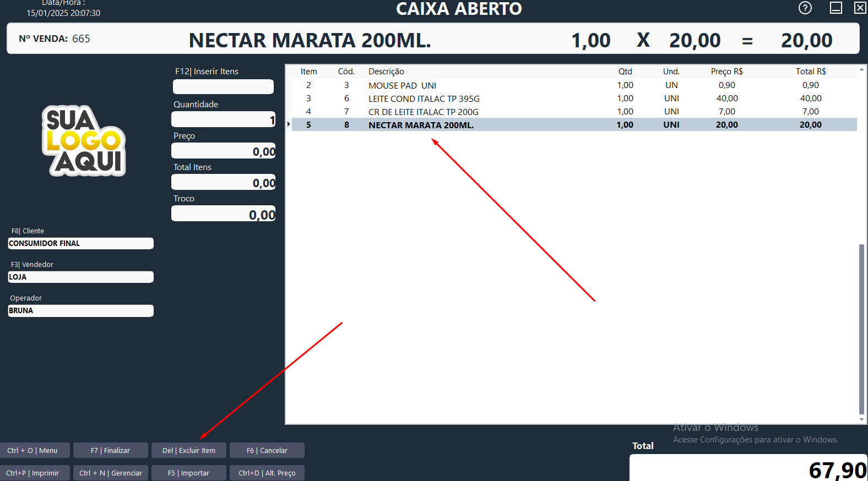This screenshot has height=481, width=868.
Task: Click the Total Itens field
Action: tap(223, 182)
